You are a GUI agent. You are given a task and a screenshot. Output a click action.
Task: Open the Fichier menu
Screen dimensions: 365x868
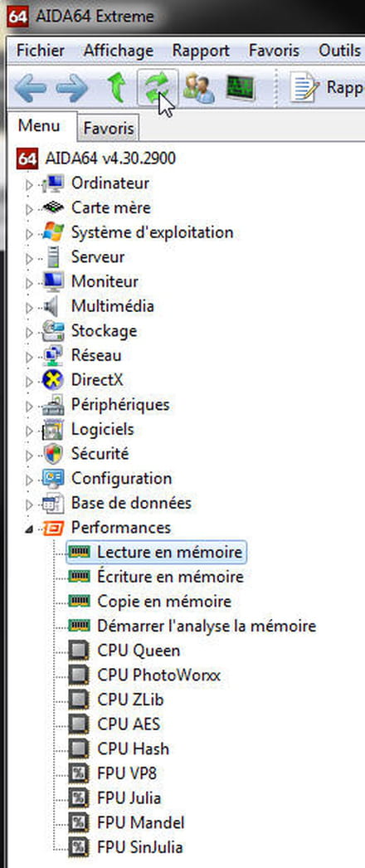41,51
